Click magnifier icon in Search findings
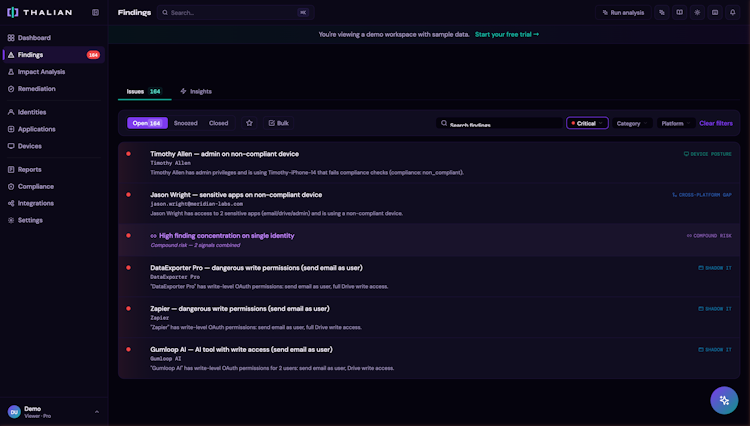750x426 pixels. [x=444, y=123]
